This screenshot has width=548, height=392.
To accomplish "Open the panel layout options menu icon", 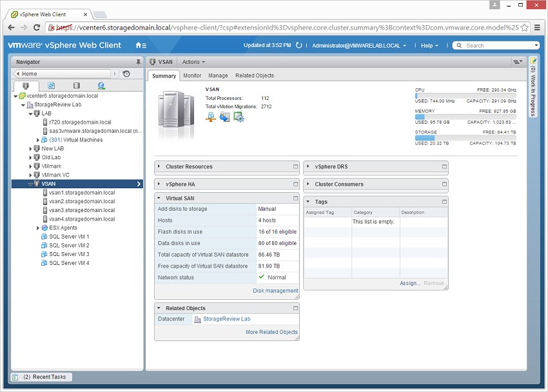I will click(x=518, y=62).
